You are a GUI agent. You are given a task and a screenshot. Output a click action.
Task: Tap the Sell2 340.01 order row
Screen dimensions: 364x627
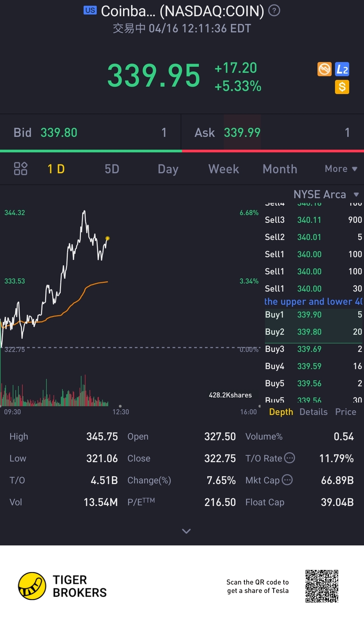coord(313,237)
